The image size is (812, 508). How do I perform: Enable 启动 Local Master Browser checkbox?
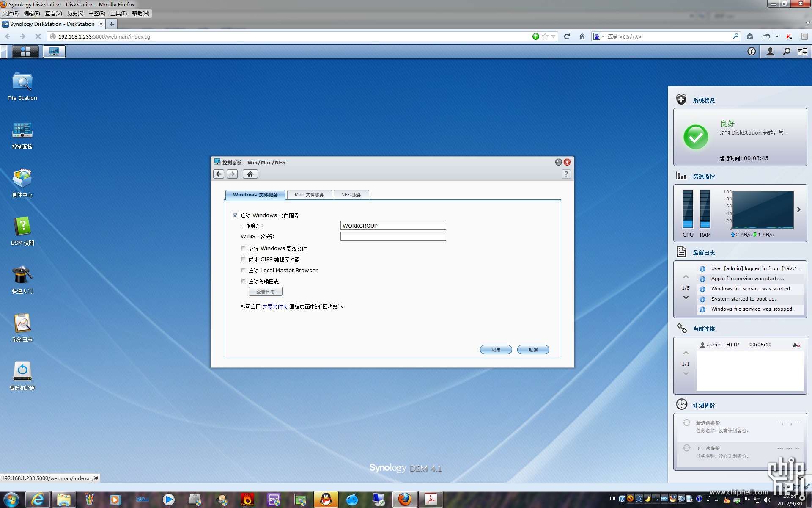(244, 271)
